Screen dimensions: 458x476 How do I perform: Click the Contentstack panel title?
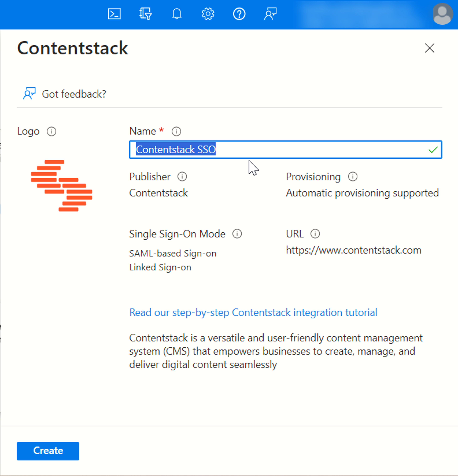(72, 48)
